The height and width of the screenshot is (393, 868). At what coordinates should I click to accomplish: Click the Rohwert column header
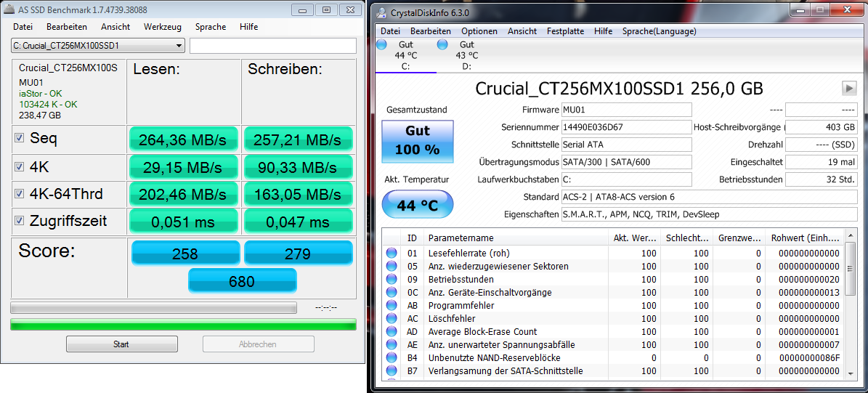click(805, 238)
